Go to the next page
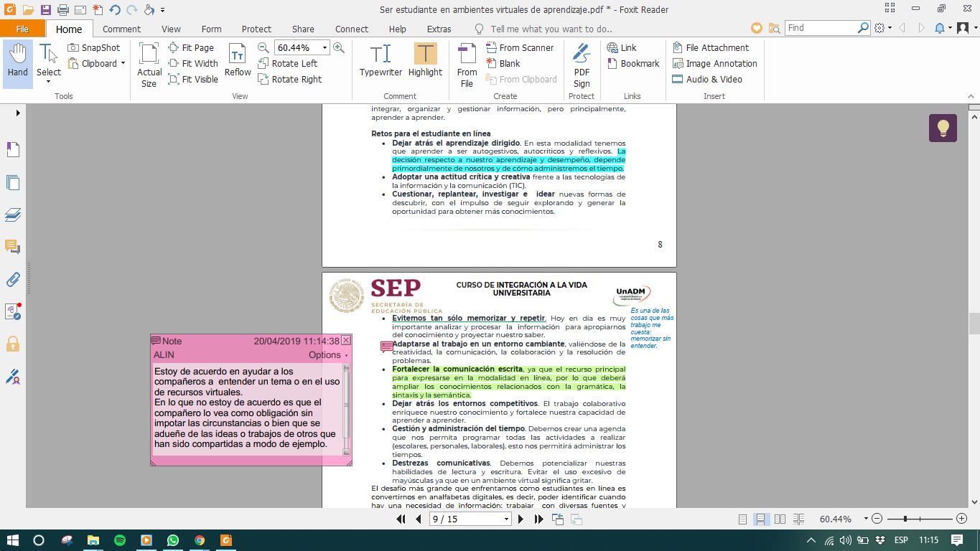Image resolution: width=980 pixels, height=551 pixels. pos(521,519)
